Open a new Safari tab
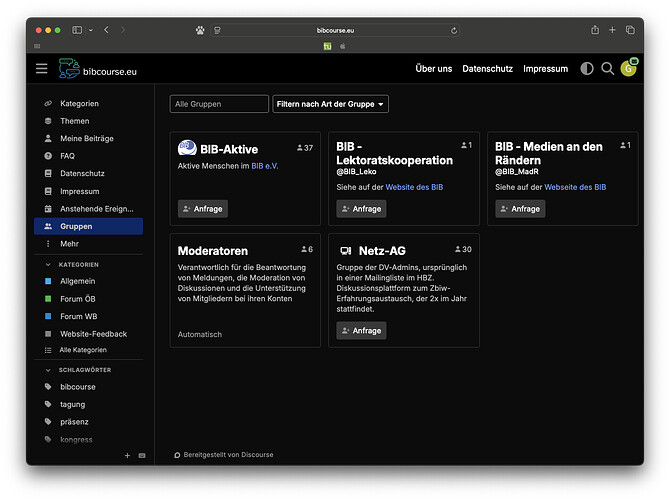The height and width of the screenshot is (500, 670). click(x=612, y=30)
